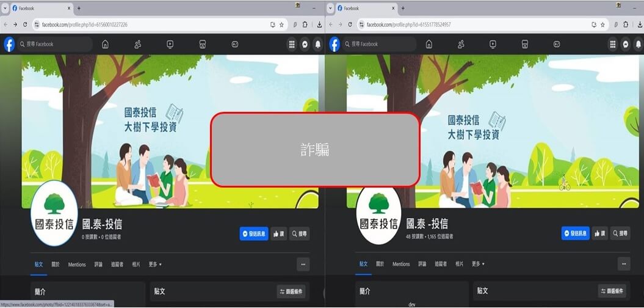
Task: Open extensions puzzle icon in right browser
Action: coord(626,24)
